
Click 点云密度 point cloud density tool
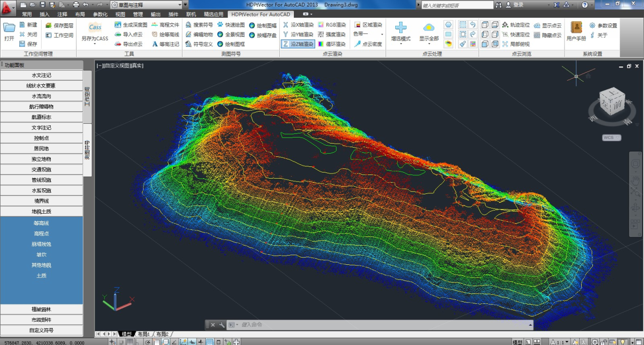[368, 44]
